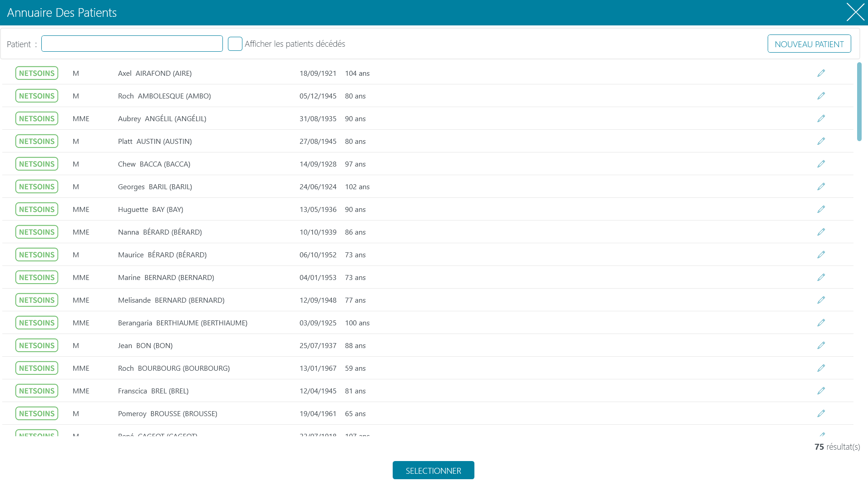
Task: Edit Chew BACCA record via pencil
Action: coord(821,164)
